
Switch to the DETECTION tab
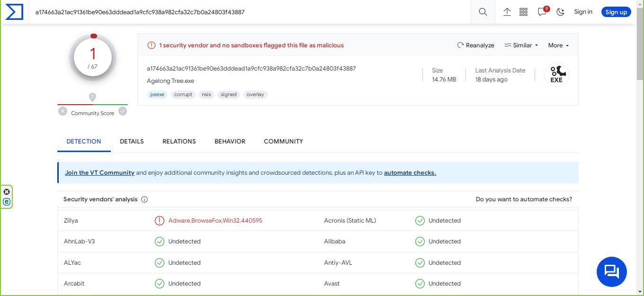[x=84, y=142]
